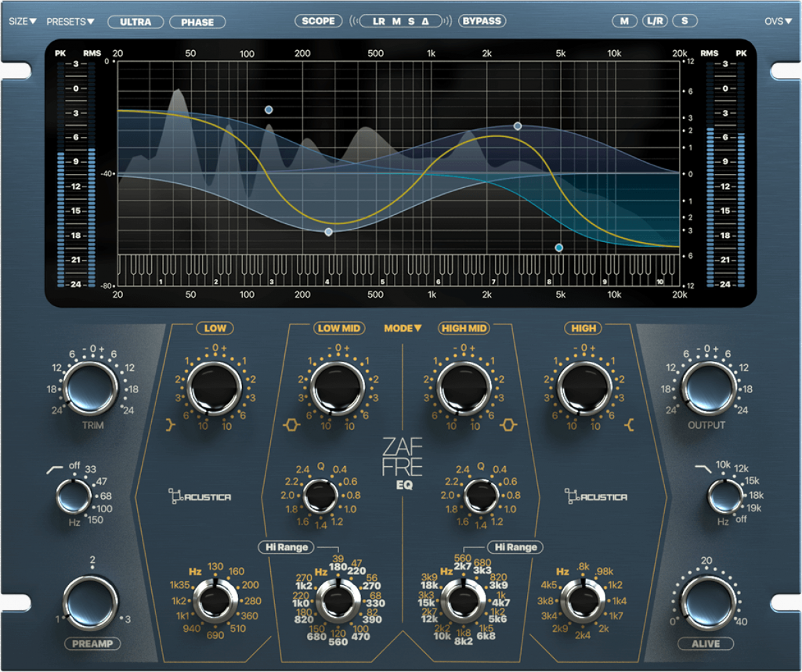The width and height of the screenshot is (802, 672).
Task: Click the high-pass filter slope icon
Action: coord(54,469)
